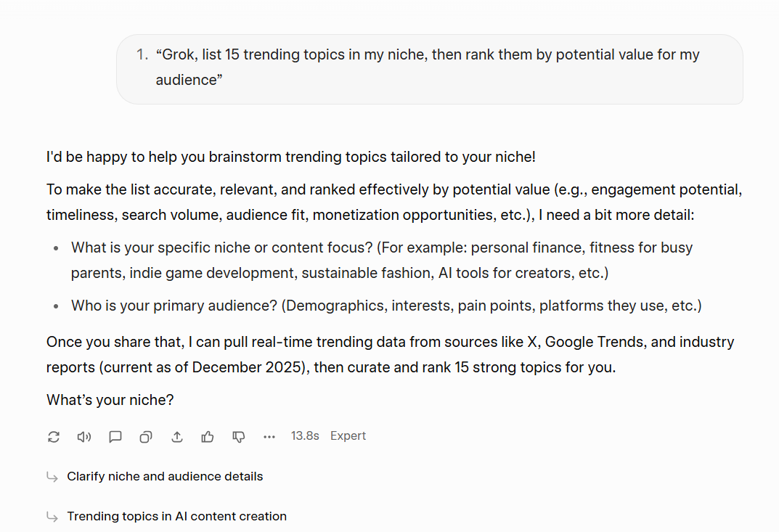Image resolution: width=779 pixels, height=532 pixels.
Task: Click the branch arrow beside 'Trending topics in AI content creation'
Action: pos(52,517)
